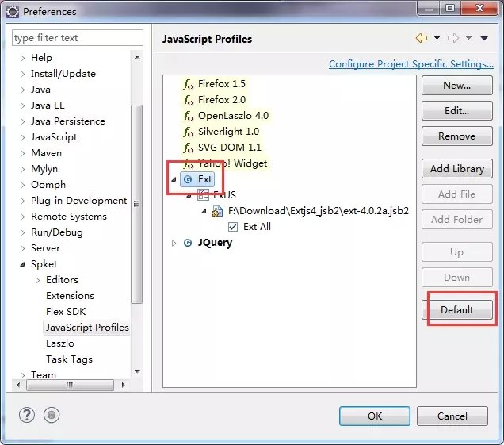Collapse the ext-4.0.2a.jsb2 file node
Screen dimensions: 504x445
(x=204, y=211)
